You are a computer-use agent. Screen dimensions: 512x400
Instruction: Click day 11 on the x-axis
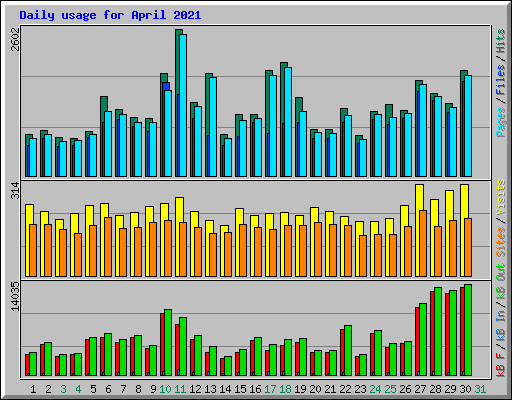[x=180, y=389]
